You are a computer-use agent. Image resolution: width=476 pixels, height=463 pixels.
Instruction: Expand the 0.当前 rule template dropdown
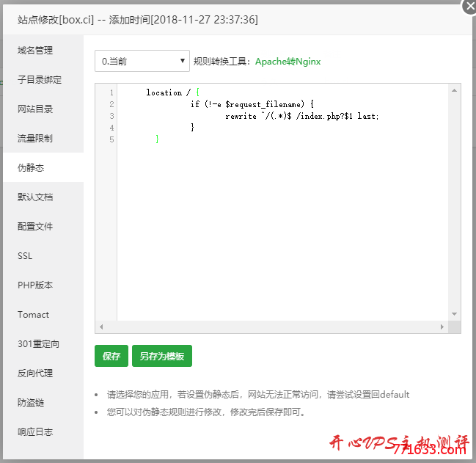[142, 61]
